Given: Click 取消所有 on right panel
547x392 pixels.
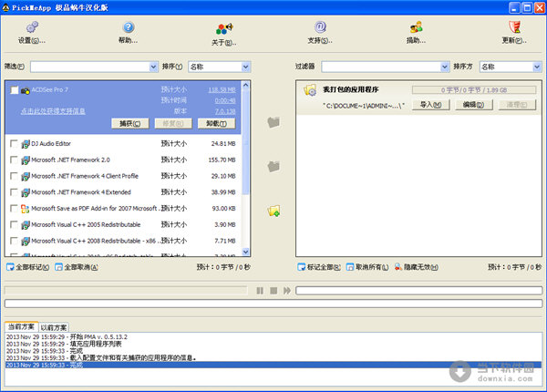Looking at the screenshot, I should (x=367, y=267).
